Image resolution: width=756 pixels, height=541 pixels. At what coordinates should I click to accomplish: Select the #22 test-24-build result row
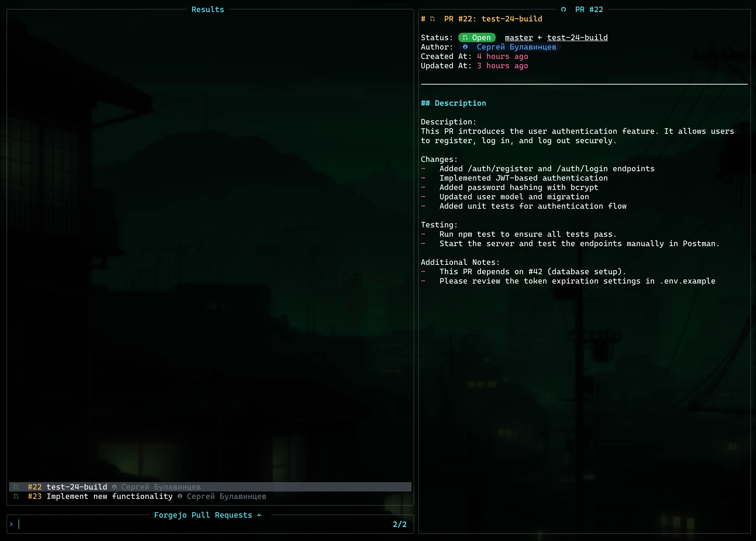point(210,487)
